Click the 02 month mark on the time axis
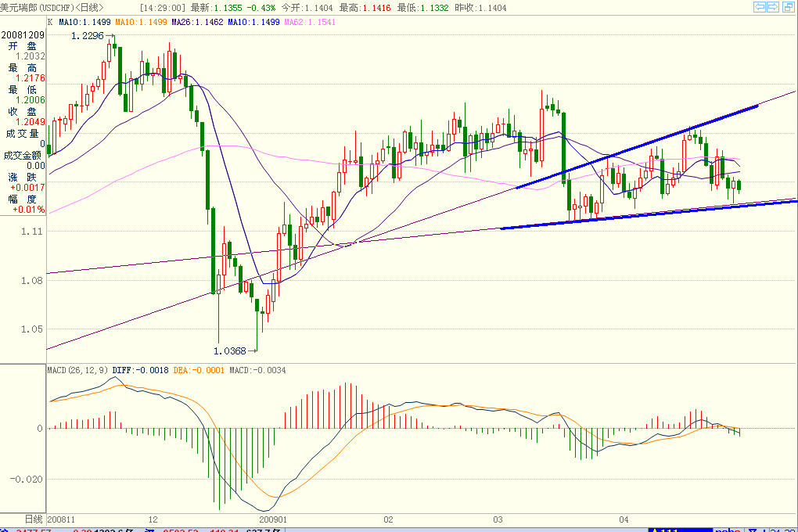 coord(388,519)
